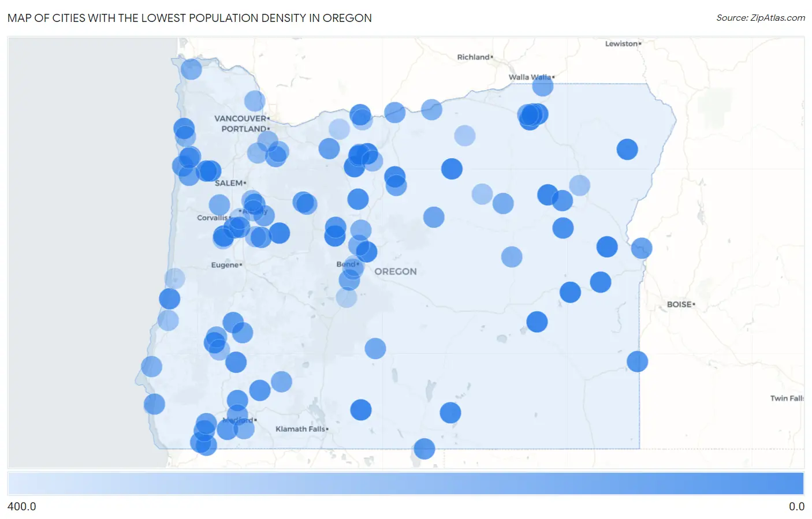Screen dimensions: 812x519
Task: Click the VANCOUVER city label
Action: pos(241,118)
